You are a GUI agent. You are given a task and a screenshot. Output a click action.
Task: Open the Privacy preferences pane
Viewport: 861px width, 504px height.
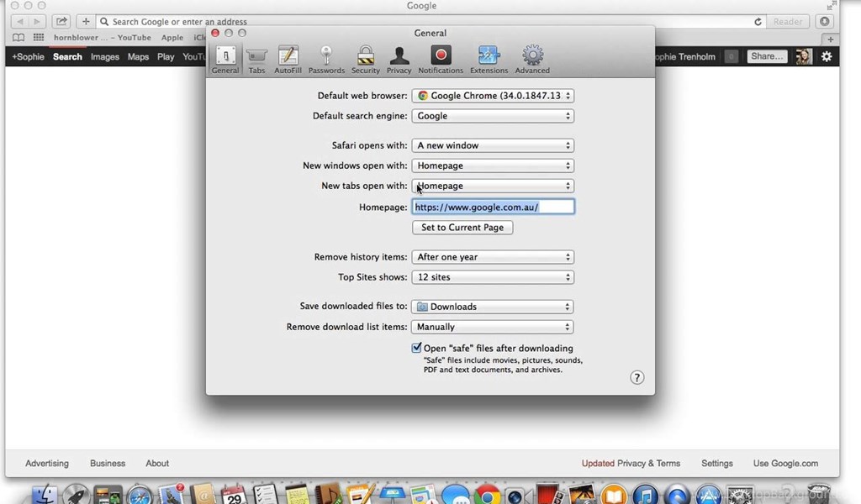click(x=399, y=60)
